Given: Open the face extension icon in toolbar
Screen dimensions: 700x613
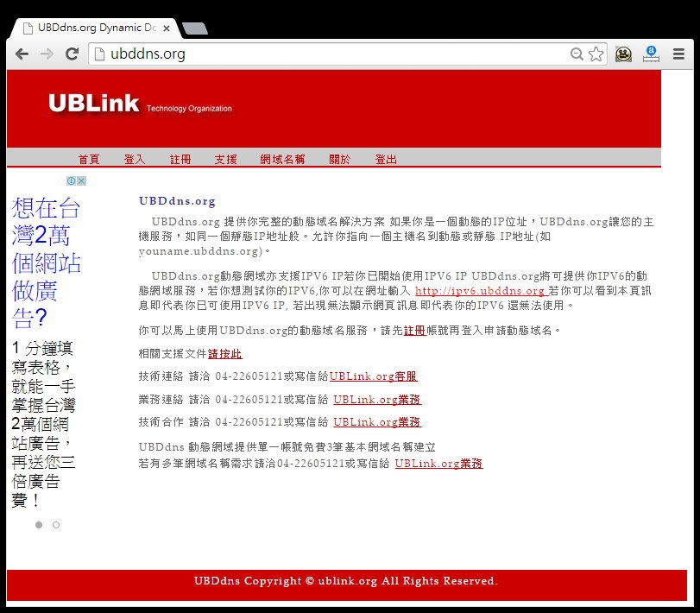Looking at the screenshot, I should [623, 54].
